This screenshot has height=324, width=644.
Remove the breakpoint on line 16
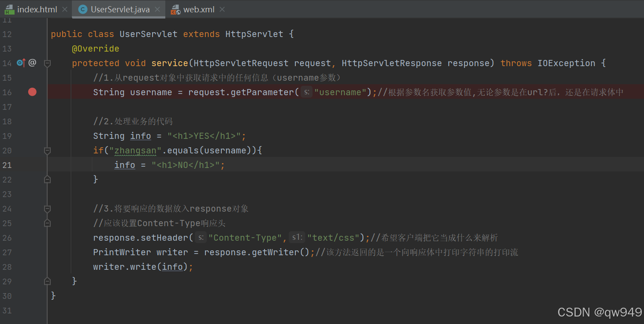pyautogui.click(x=32, y=92)
